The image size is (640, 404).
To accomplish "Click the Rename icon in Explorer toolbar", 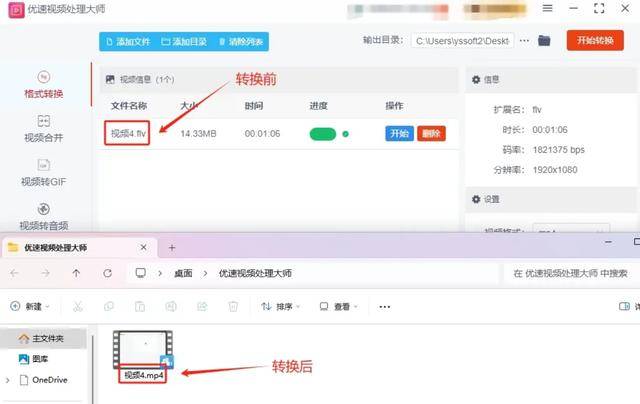I will point(171,306).
